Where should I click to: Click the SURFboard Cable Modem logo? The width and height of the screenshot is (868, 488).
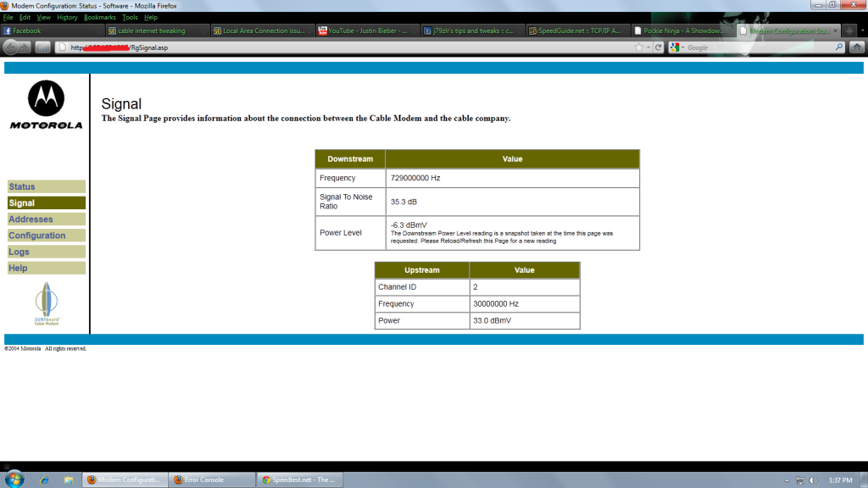tap(47, 305)
